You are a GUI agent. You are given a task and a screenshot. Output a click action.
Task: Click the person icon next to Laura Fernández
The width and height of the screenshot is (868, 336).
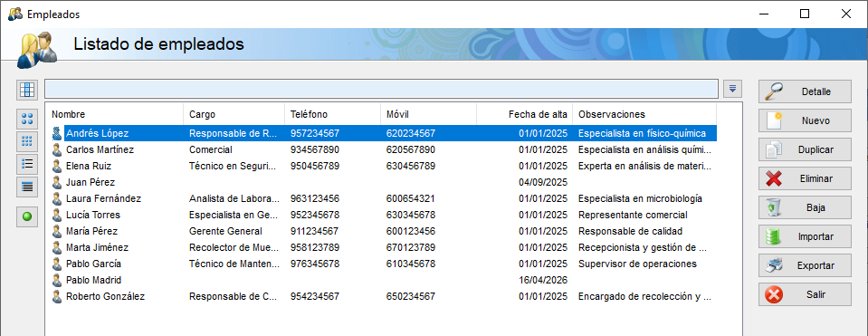[x=56, y=198]
